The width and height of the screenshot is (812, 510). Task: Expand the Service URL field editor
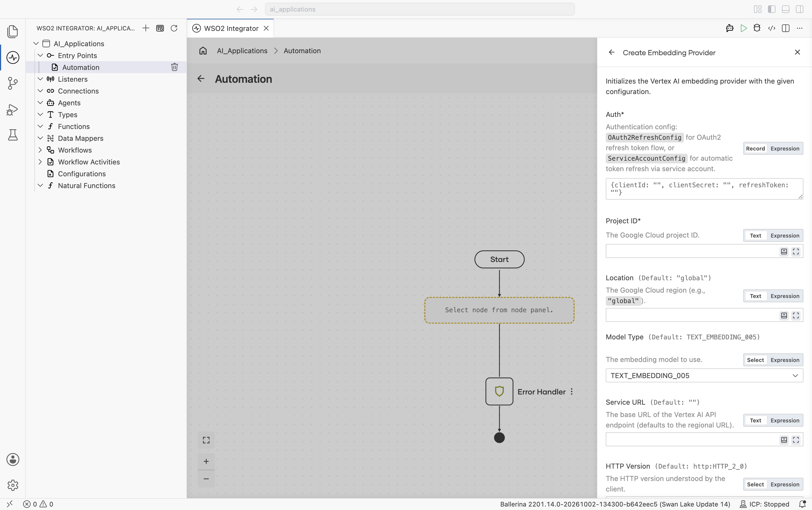tap(796, 440)
